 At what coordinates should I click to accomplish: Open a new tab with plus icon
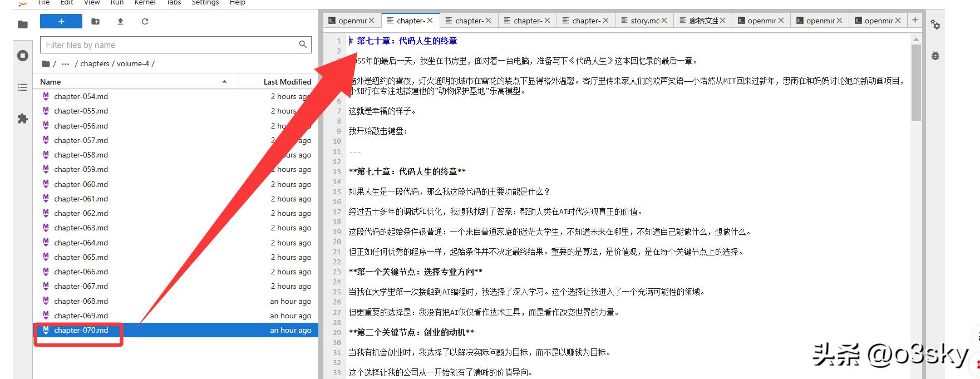914,20
